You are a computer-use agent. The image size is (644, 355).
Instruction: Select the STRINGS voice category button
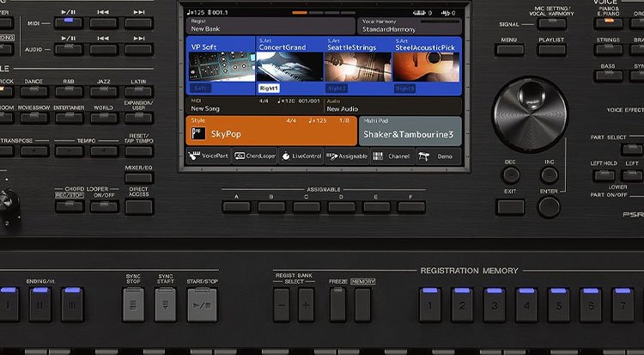608,50
